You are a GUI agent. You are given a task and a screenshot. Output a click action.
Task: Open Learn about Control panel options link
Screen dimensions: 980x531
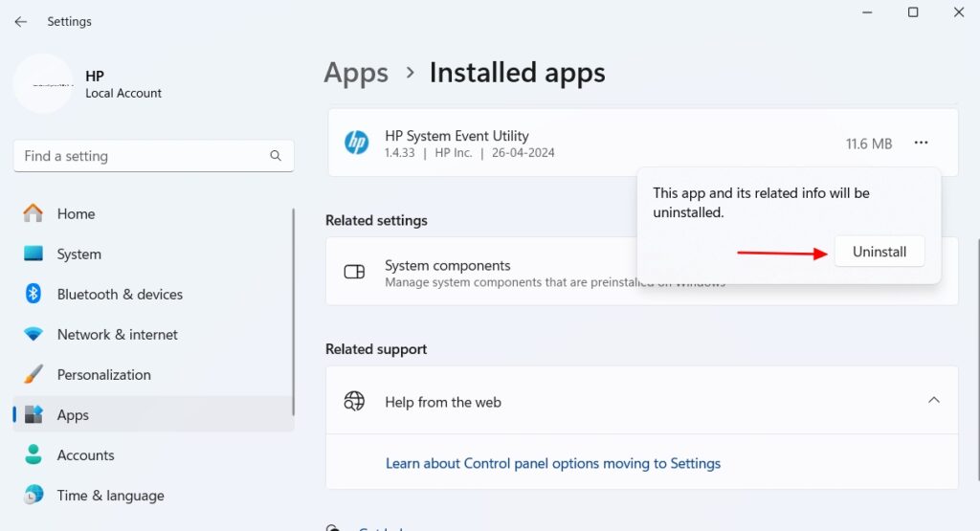click(x=552, y=463)
